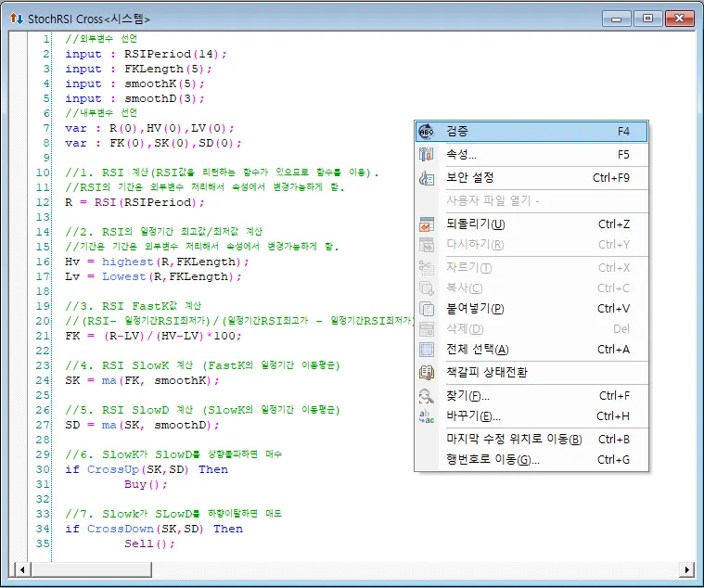Click line 7 var R(0),HV(0),LV(0)
Viewport: 704px width, 588px height.
point(149,128)
